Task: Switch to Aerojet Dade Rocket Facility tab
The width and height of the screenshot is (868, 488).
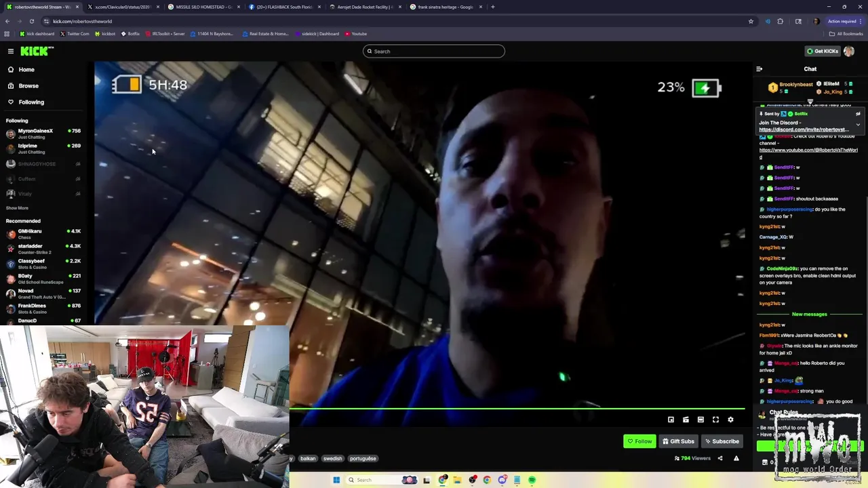Action: pyautogui.click(x=365, y=7)
